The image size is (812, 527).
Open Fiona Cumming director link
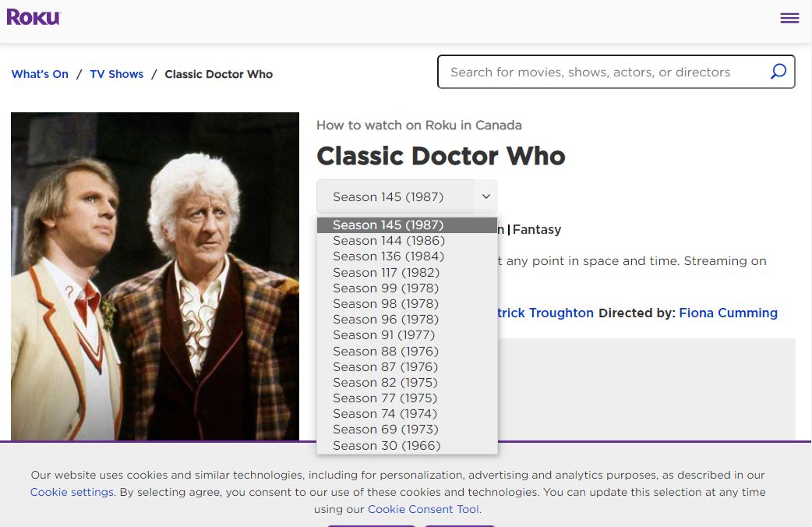tap(728, 313)
